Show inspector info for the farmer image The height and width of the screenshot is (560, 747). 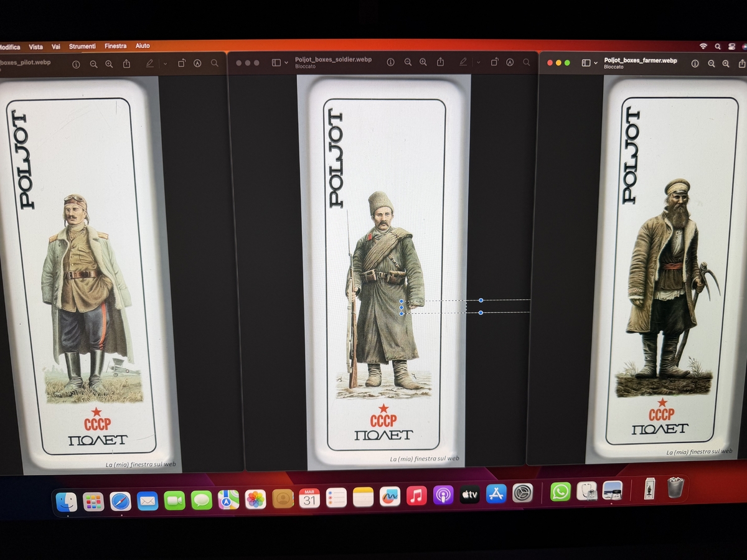695,63
